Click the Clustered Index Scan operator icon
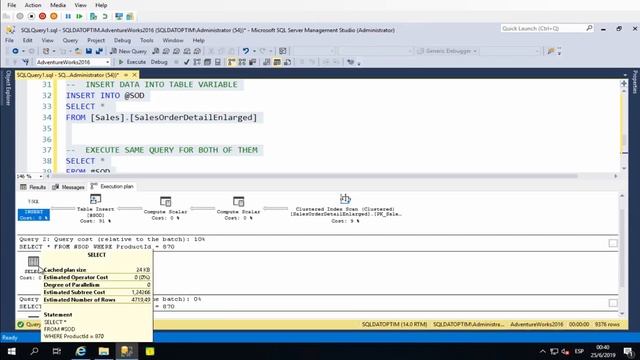This screenshot has width=640, height=360. click(x=345, y=199)
